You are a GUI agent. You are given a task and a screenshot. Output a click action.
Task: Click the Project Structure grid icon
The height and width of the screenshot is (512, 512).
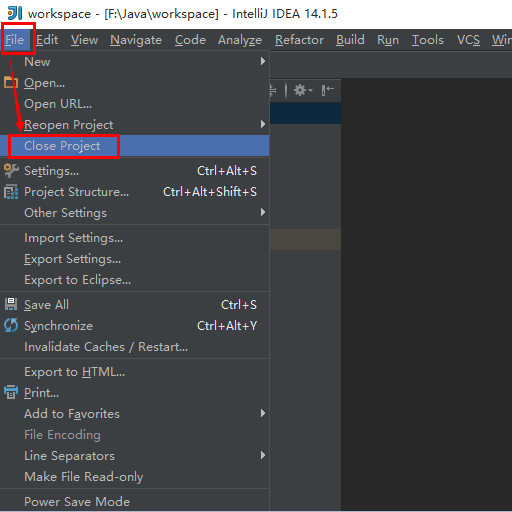click(11, 192)
